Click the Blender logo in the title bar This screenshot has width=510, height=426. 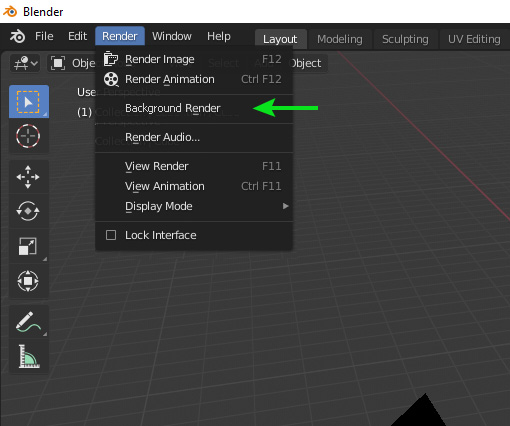coord(10,12)
